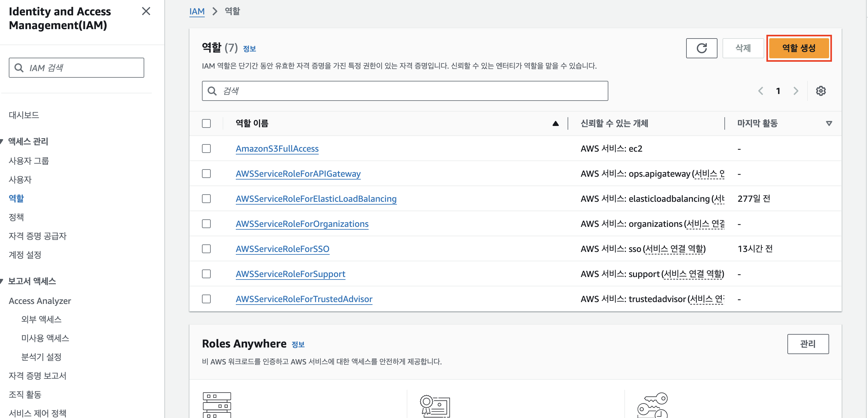Click magnifier icon in IAM 검색 box
Image resolution: width=868 pixels, height=418 pixels.
(19, 68)
